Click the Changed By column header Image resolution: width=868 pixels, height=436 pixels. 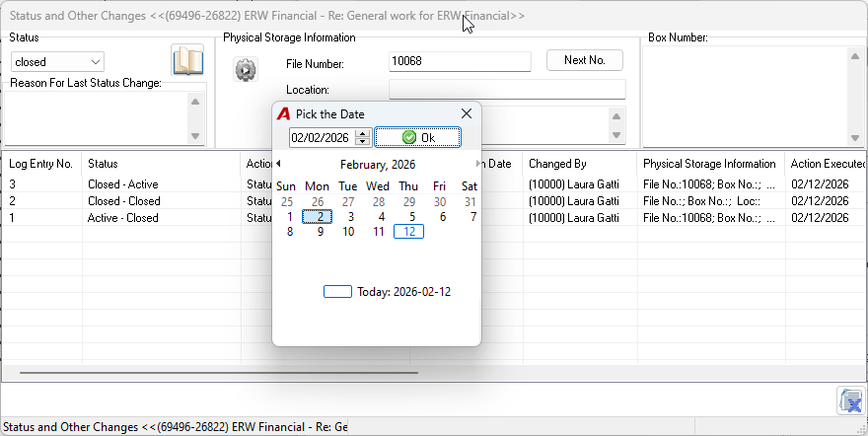[x=580, y=164]
